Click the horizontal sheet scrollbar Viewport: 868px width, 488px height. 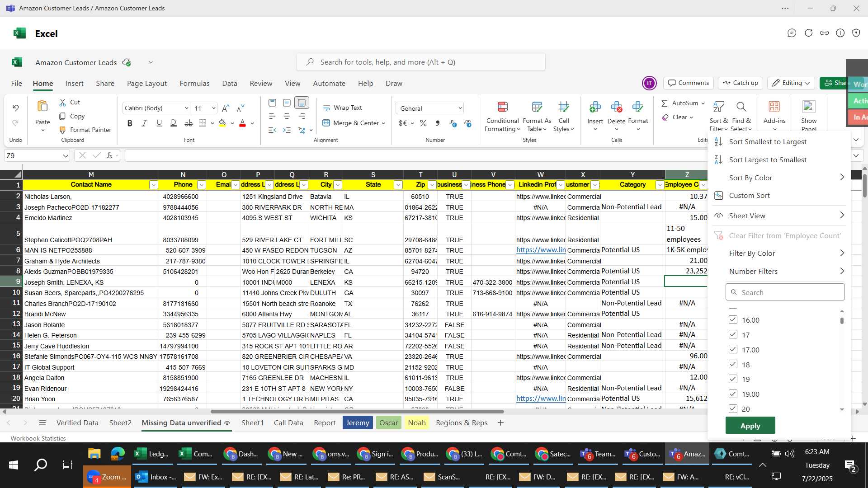[x=357, y=412]
